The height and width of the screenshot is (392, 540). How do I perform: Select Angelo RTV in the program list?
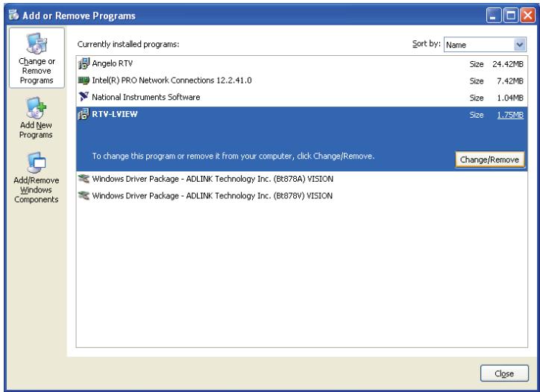[301, 63]
